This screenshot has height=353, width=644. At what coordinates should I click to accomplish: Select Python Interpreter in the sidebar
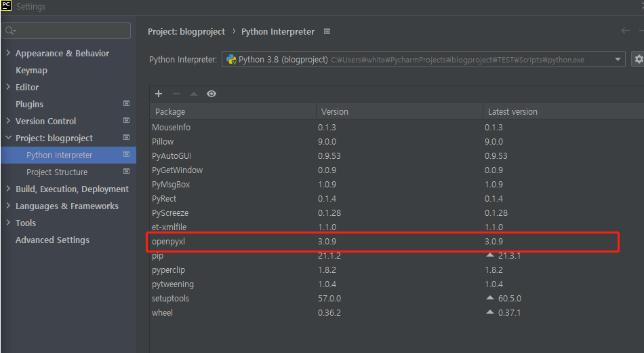[68, 155]
